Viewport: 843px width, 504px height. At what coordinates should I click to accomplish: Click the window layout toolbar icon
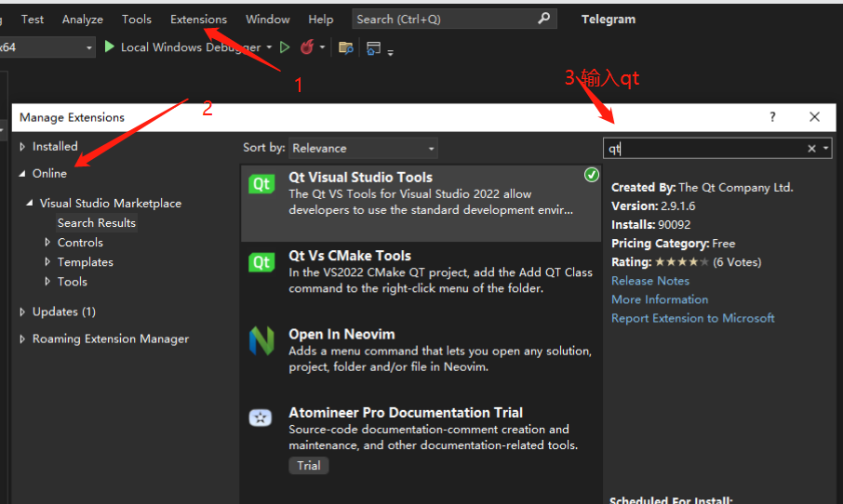pos(373,48)
